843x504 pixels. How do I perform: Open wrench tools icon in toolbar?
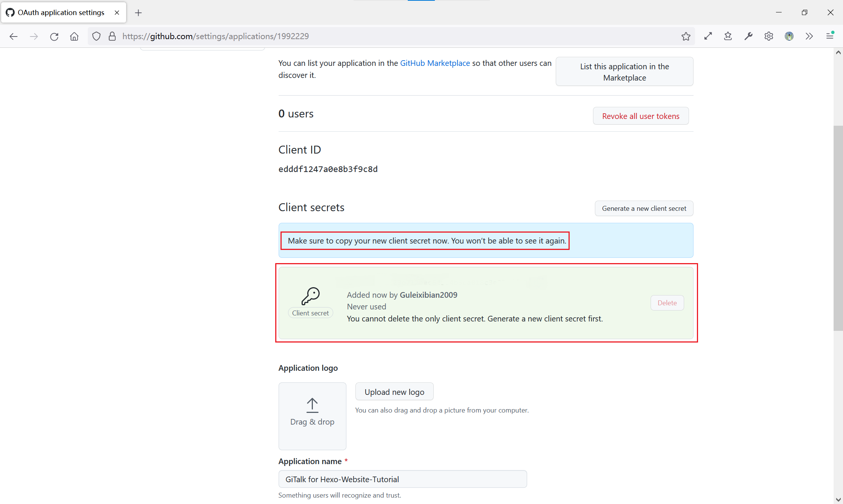pyautogui.click(x=748, y=36)
